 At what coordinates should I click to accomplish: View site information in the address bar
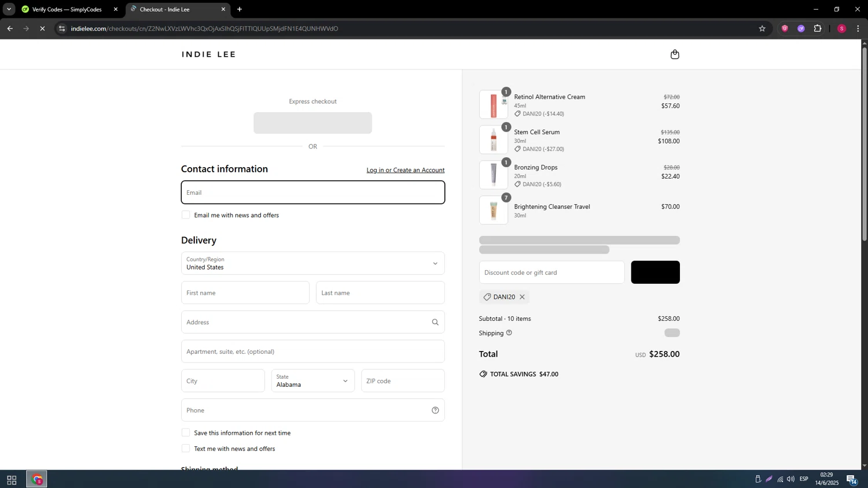pos(62,28)
